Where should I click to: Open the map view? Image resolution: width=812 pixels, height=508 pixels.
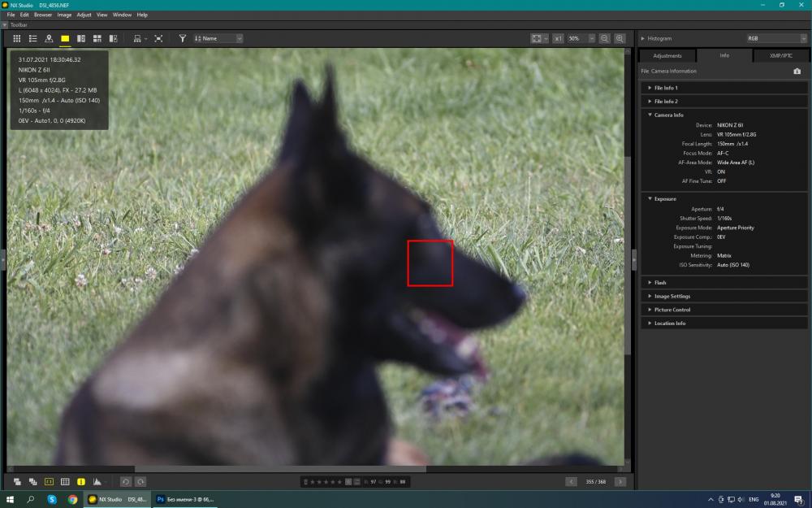[x=49, y=38]
